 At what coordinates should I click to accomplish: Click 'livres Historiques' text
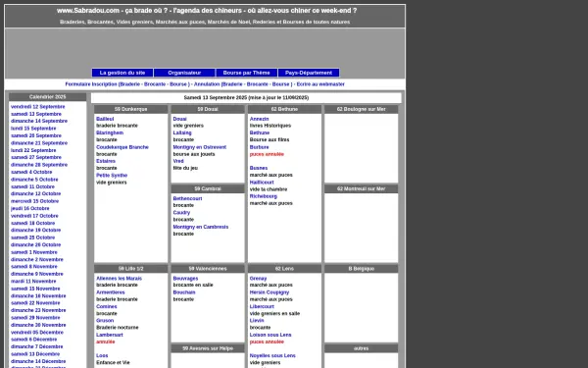[270, 126]
